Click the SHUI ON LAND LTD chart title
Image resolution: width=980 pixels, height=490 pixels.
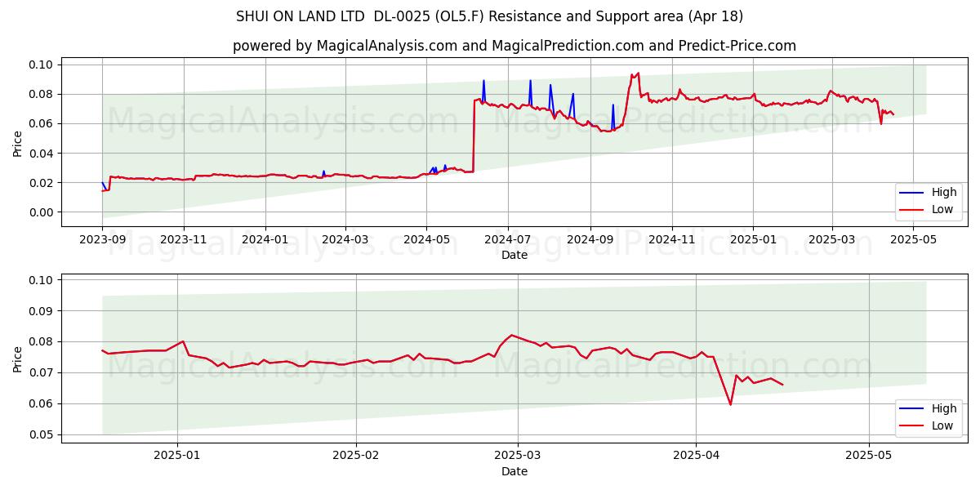tap(489, 16)
